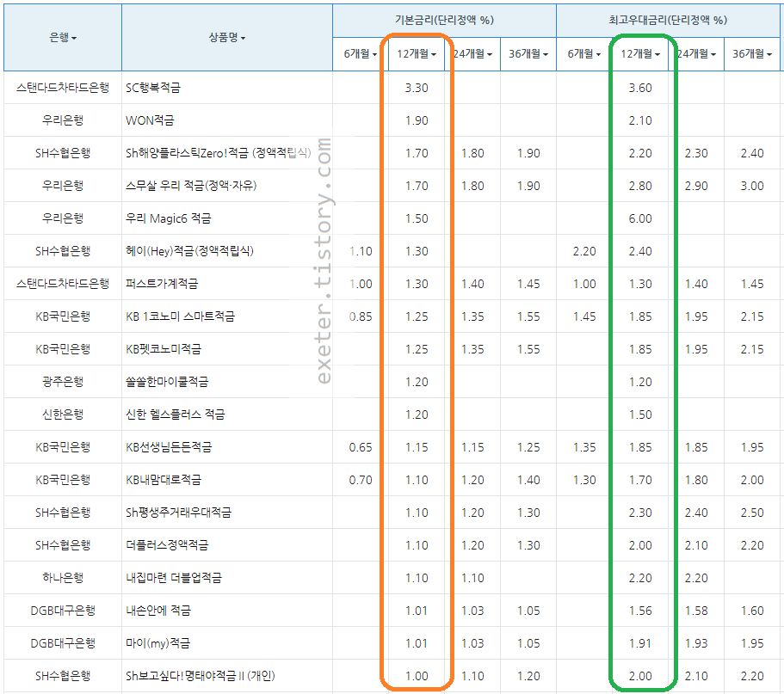784x694 pixels.
Task: Sort 최고우대금리 by the 6개월 column
Action: (584, 53)
